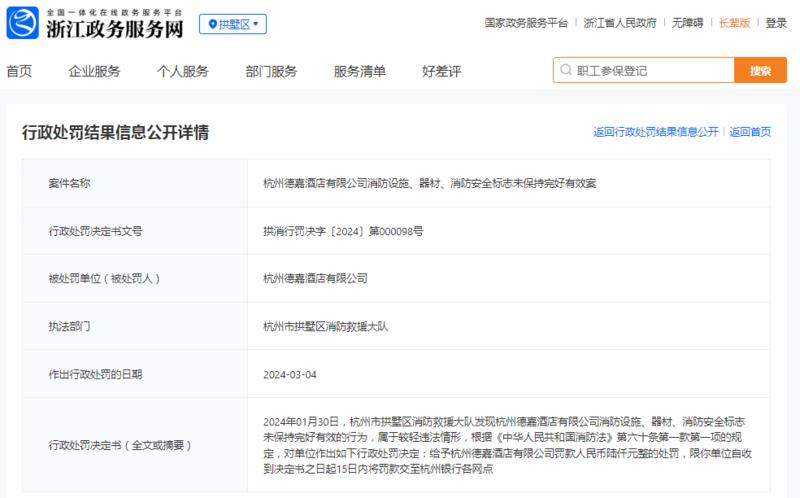Image resolution: width=800 pixels, height=498 pixels.
Task: Open the 企业服务 menu
Action: (x=94, y=71)
